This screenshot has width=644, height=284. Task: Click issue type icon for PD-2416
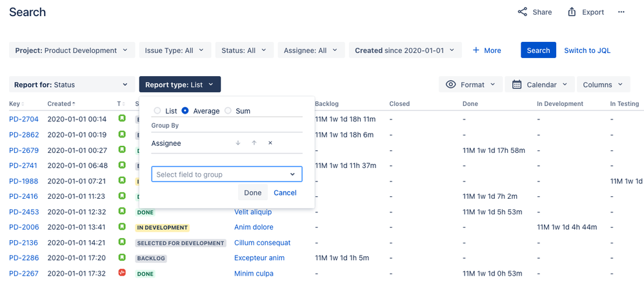pos(121,196)
